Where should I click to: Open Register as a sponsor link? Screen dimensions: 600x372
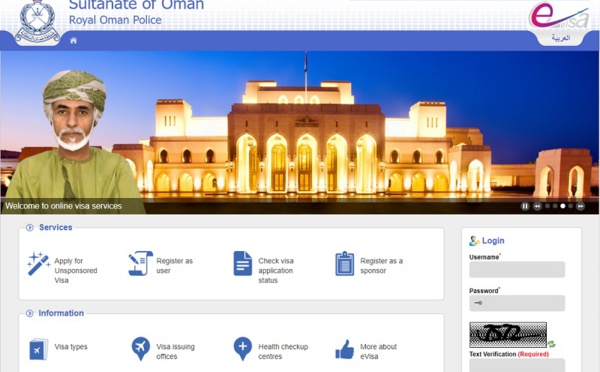[x=382, y=266]
